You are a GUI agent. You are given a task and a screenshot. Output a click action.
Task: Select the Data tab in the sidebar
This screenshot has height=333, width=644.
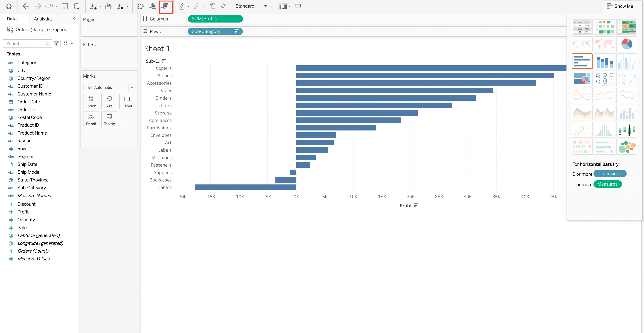(12, 18)
